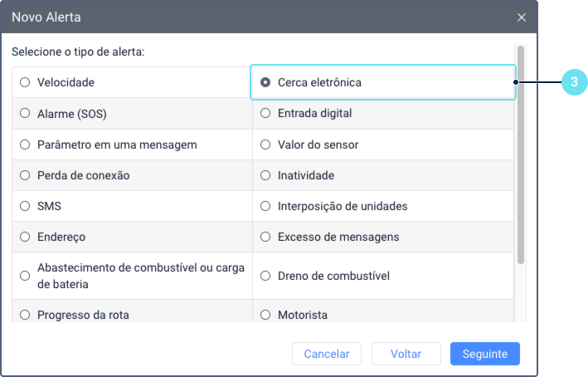Screen dimensions: 588x377
Task: Pick Excesso de mensagens option
Action: [265, 237]
